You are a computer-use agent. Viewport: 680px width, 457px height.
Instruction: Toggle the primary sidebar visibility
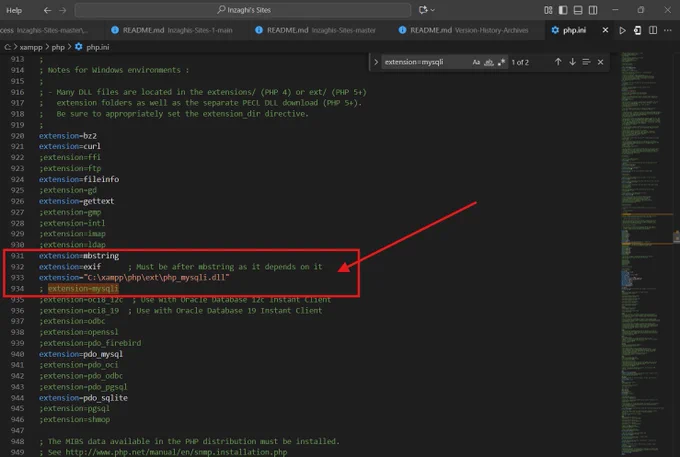click(563, 10)
